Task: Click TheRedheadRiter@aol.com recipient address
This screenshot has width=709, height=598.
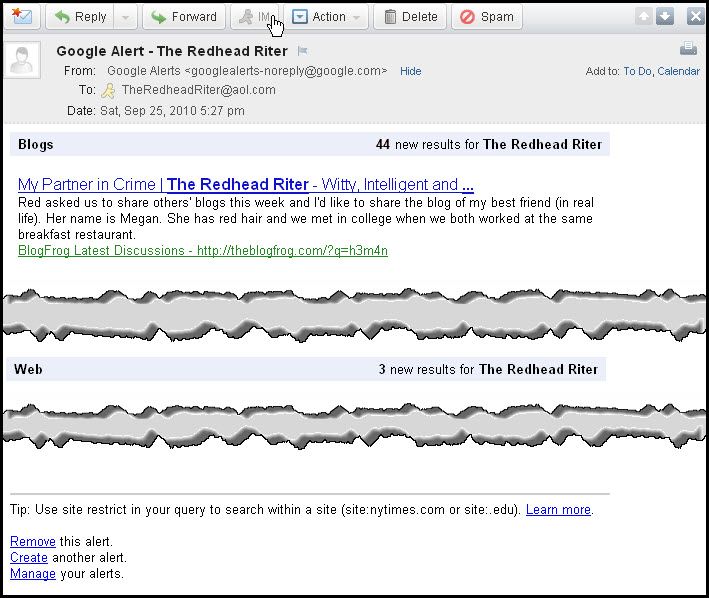Action: tap(199, 90)
